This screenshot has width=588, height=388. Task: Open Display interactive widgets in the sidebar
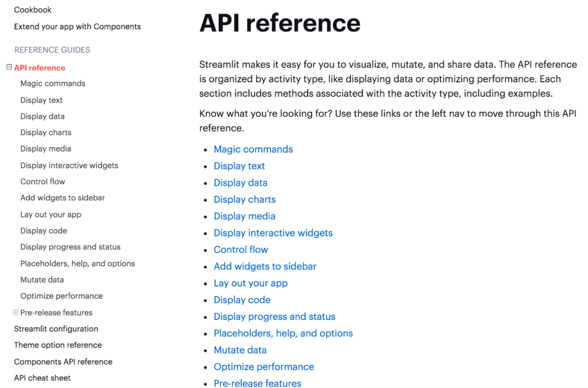69,166
